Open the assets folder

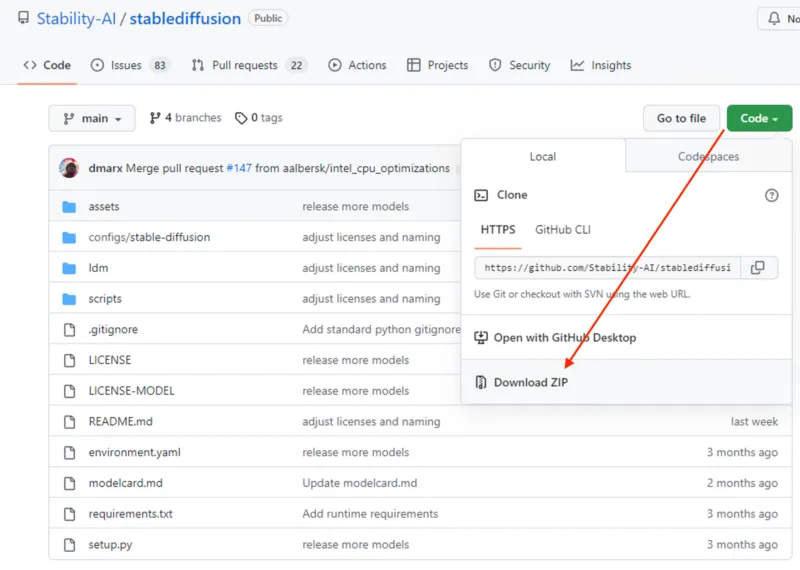coord(104,207)
